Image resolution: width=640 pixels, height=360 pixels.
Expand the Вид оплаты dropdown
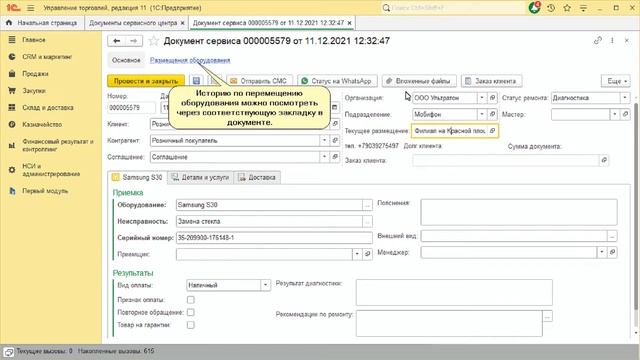pyautogui.click(x=265, y=285)
